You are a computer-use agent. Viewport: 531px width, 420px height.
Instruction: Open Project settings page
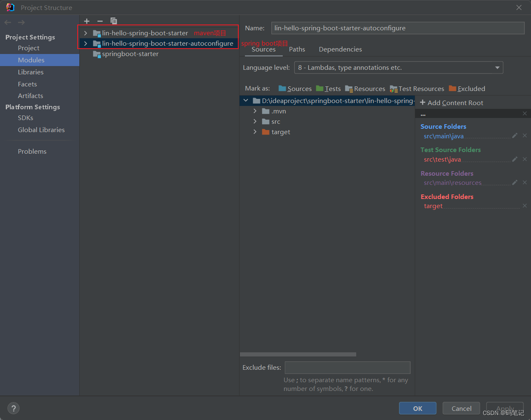(x=29, y=48)
